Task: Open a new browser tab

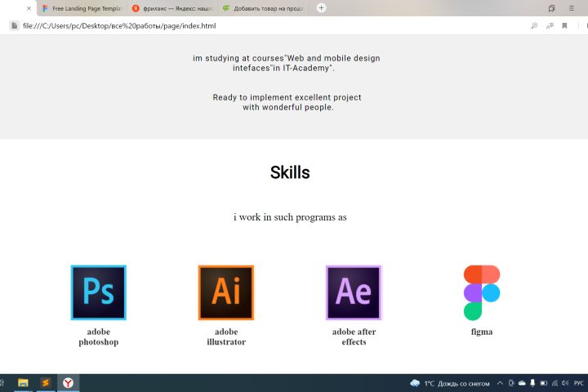Action: tap(322, 8)
